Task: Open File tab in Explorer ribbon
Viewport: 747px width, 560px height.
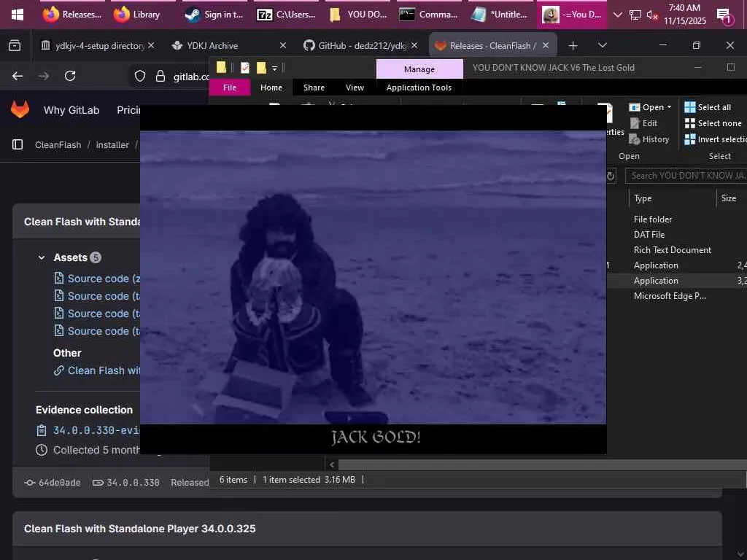Action: point(230,87)
